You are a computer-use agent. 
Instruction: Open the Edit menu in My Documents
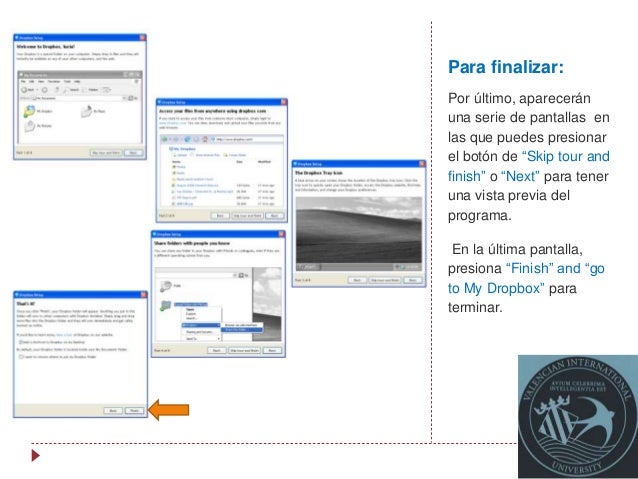[x=32, y=81]
